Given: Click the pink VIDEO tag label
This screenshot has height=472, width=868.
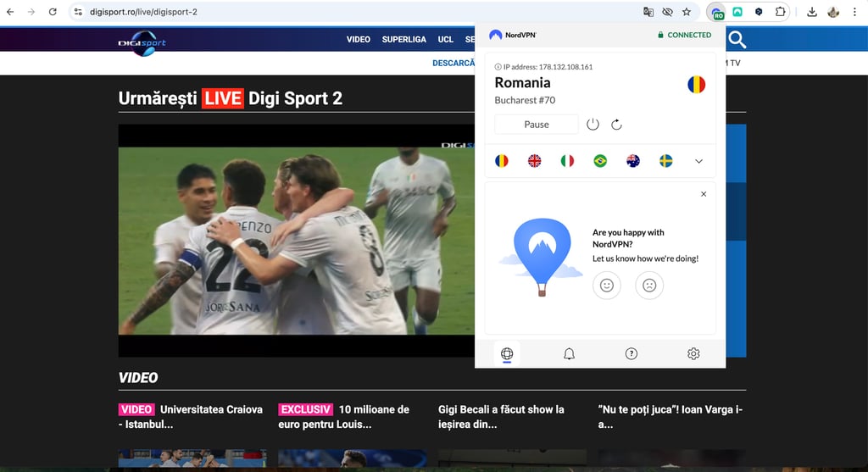Looking at the screenshot, I should click(136, 409).
